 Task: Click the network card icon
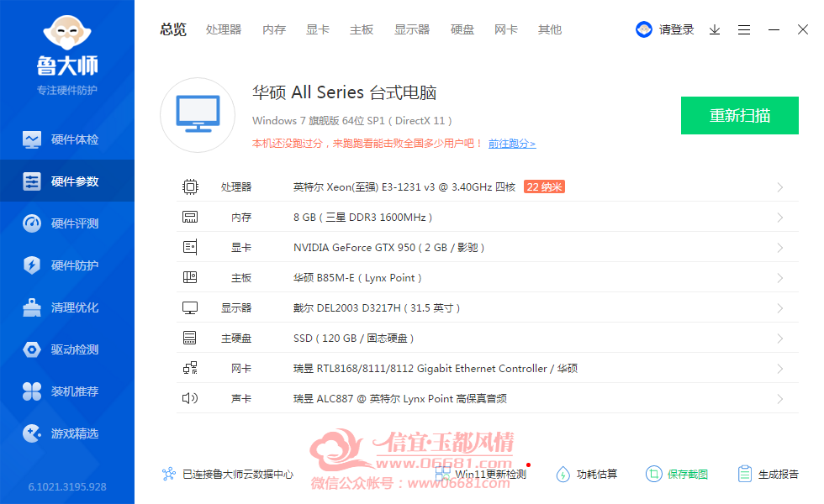pos(190,368)
